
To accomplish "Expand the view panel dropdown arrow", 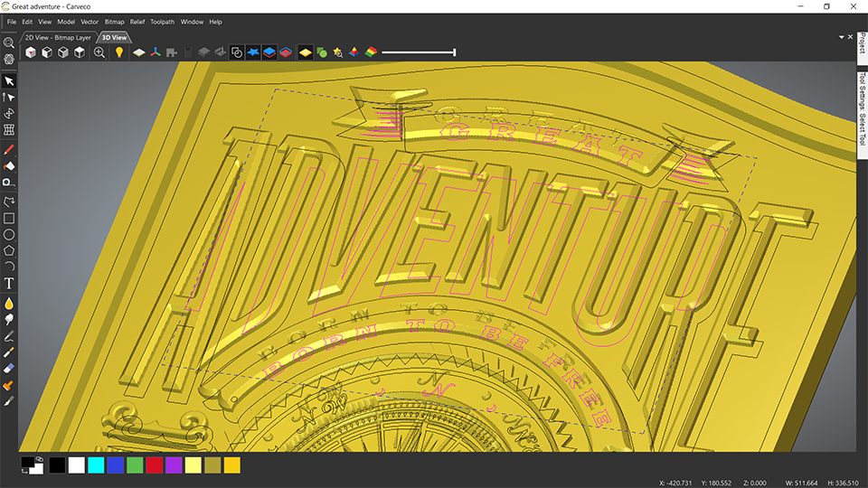I will [x=841, y=37].
